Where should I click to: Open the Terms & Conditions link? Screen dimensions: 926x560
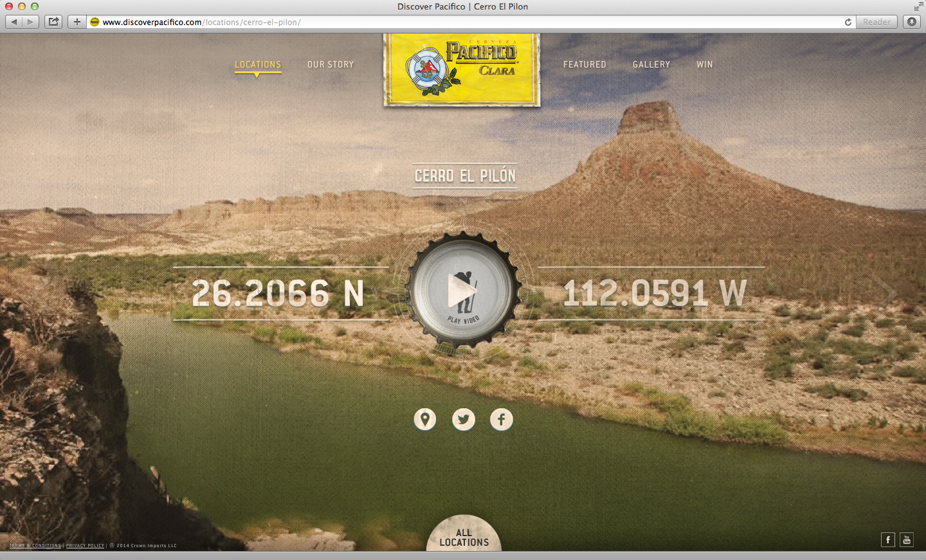(33, 545)
